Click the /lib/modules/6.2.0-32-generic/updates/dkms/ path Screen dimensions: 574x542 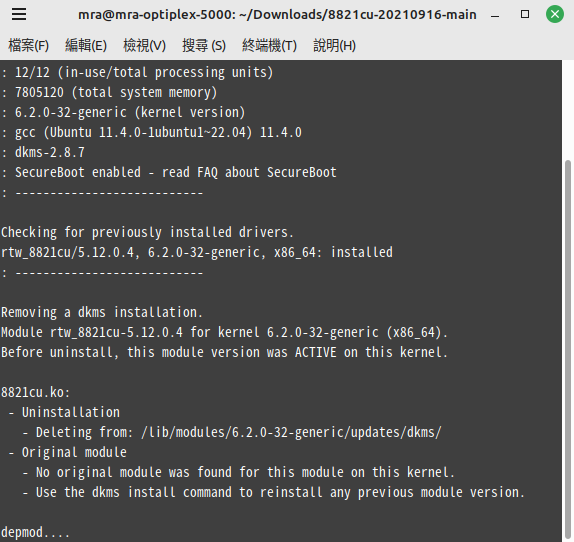click(x=291, y=433)
